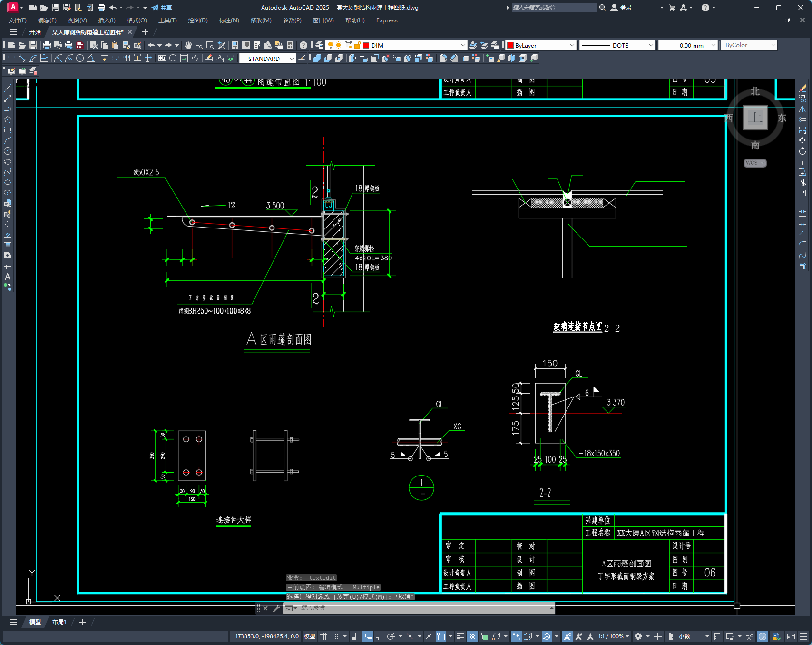Open the DOTE linetype dropdown
This screenshot has height=645, width=812.
coord(617,45)
